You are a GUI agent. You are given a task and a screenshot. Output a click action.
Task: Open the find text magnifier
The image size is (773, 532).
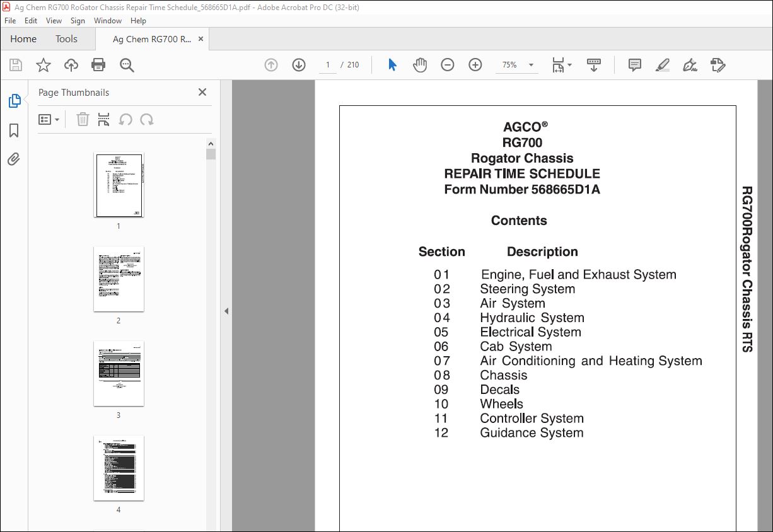pyautogui.click(x=127, y=65)
